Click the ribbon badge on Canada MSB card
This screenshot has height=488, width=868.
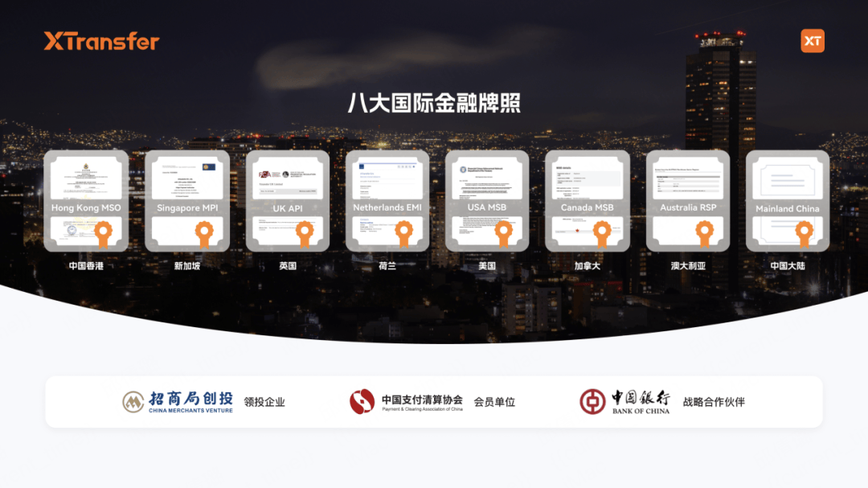click(602, 234)
